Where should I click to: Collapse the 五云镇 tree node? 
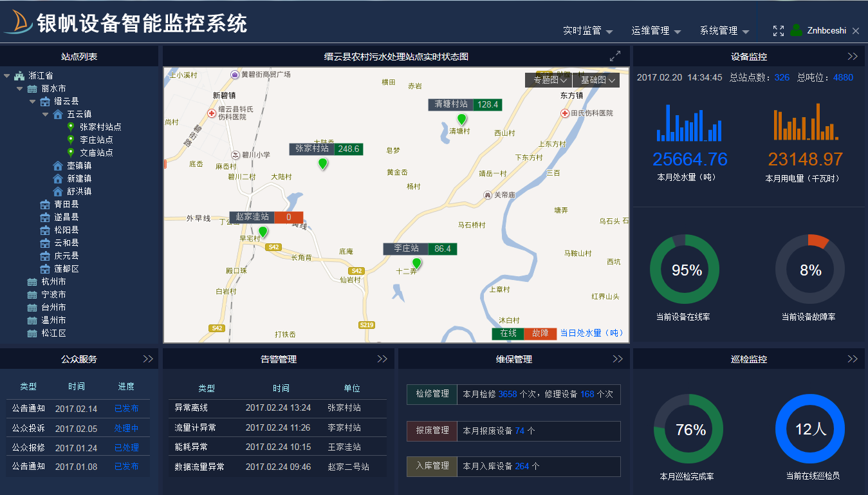46,114
